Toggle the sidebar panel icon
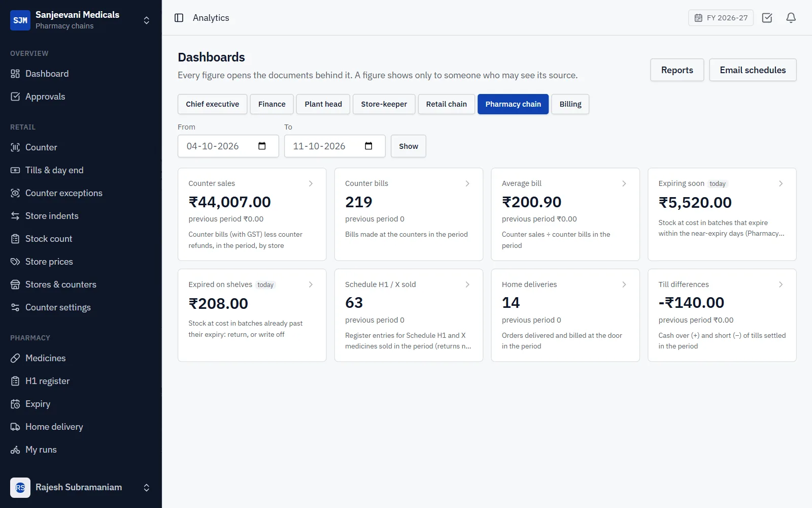This screenshot has height=508, width=812. [179, 18]
